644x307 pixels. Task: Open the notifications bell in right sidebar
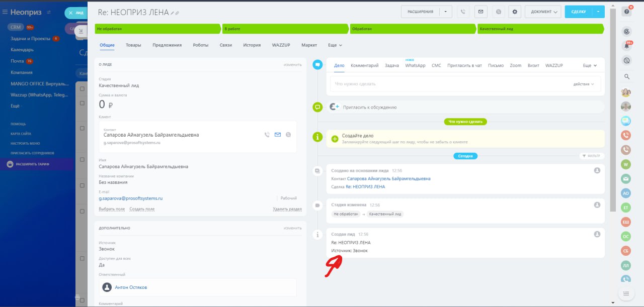626,46
